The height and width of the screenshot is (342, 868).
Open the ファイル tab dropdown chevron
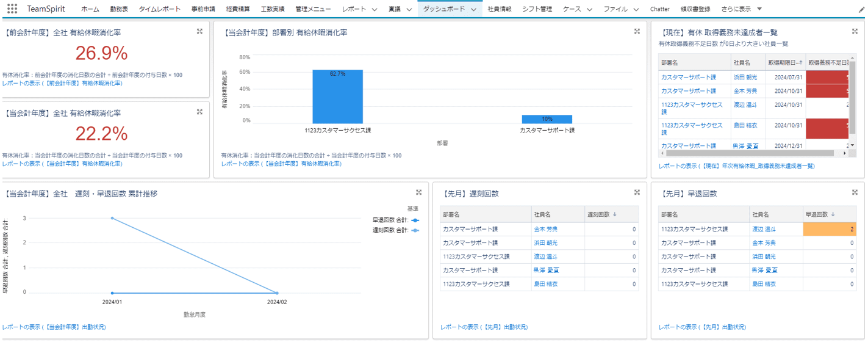tap(636, 9)
